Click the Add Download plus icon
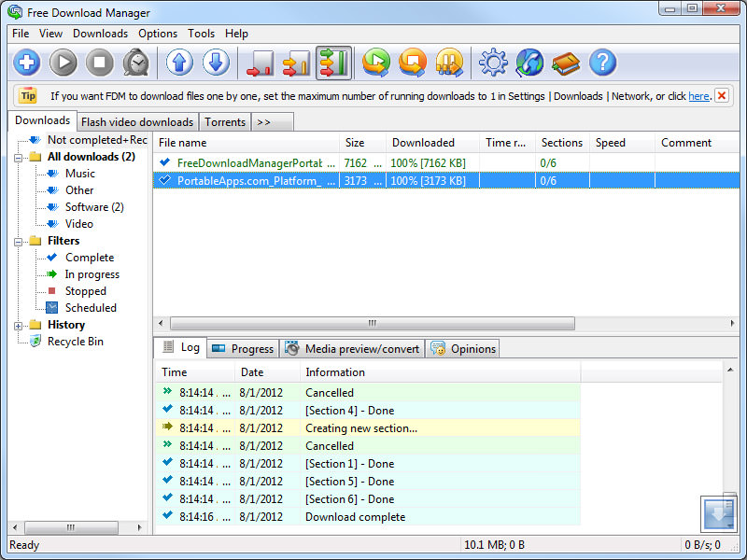 (26, 63)
